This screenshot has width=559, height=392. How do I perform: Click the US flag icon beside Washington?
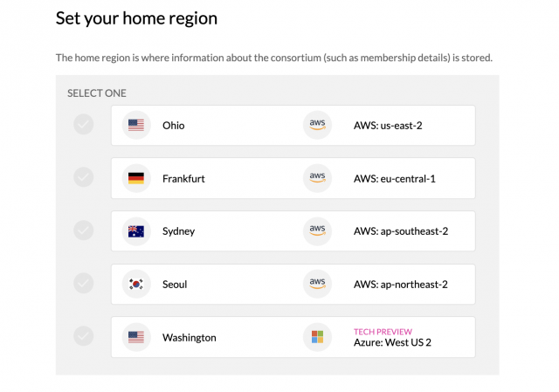[136, 337]
